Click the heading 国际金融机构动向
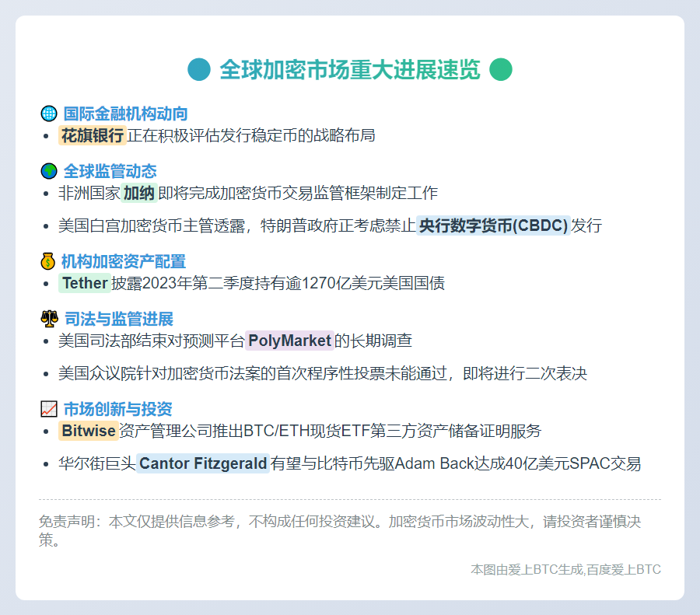Image resolution: width=700 pixels, height=615 pixels. [x=125, y=114]
